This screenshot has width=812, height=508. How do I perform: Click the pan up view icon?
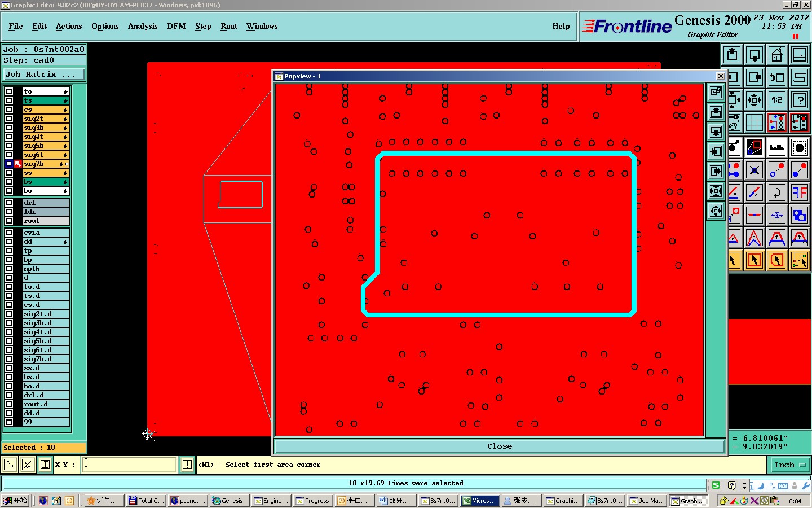click(x=732, y=55)
